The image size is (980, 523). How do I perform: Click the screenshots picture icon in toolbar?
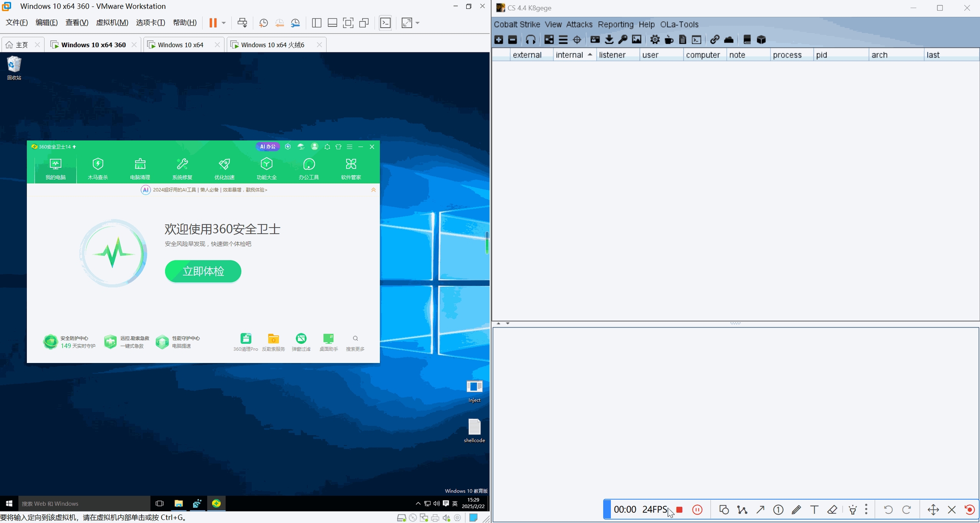click(x=637, y=40)
